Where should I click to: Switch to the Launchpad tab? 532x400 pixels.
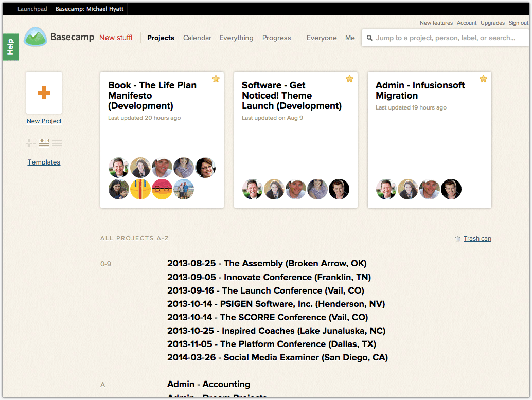coord(32,9)
